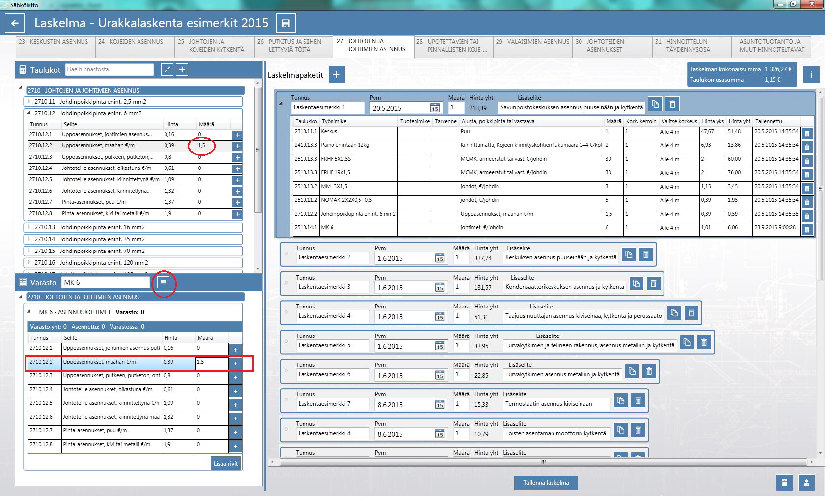Expand 2710.11 Johdinpoikkipinta enint. 2,5 mm2
The height and width of the screenshot is (504, 830).
29,101
